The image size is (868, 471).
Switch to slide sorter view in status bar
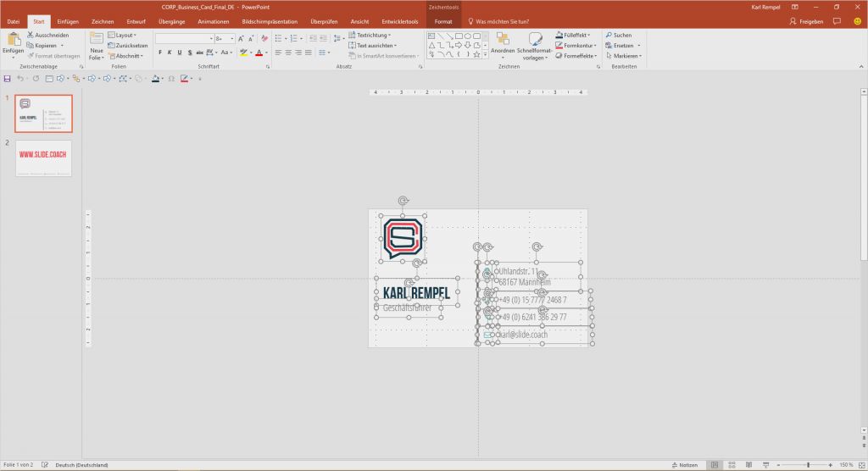pos(732,465)
